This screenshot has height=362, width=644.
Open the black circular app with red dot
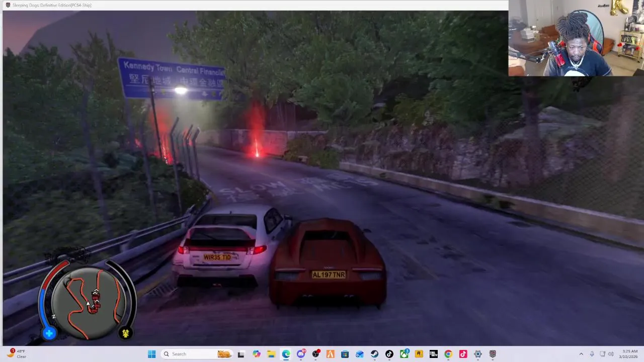pos(315,354)
